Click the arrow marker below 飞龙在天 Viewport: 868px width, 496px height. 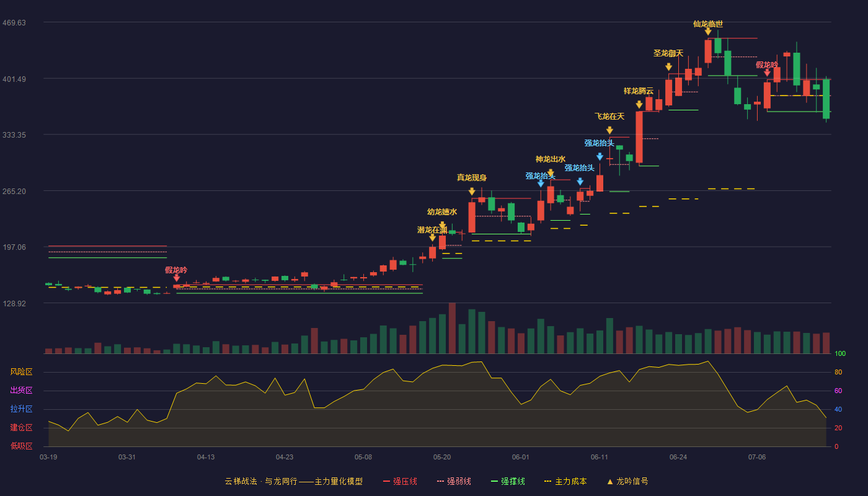pos(609,130)
